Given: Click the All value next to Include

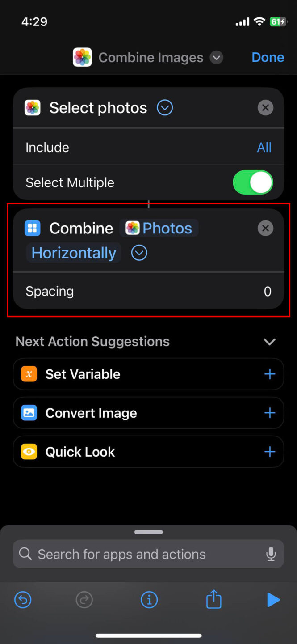Looking at the screenshot, I should pyautogui.click(x=264, y=147).
